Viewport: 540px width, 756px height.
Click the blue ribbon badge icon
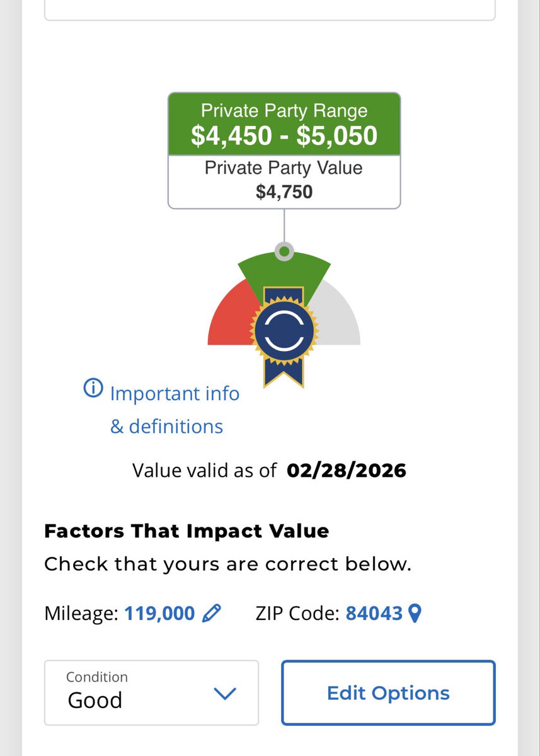click(284, 334)
